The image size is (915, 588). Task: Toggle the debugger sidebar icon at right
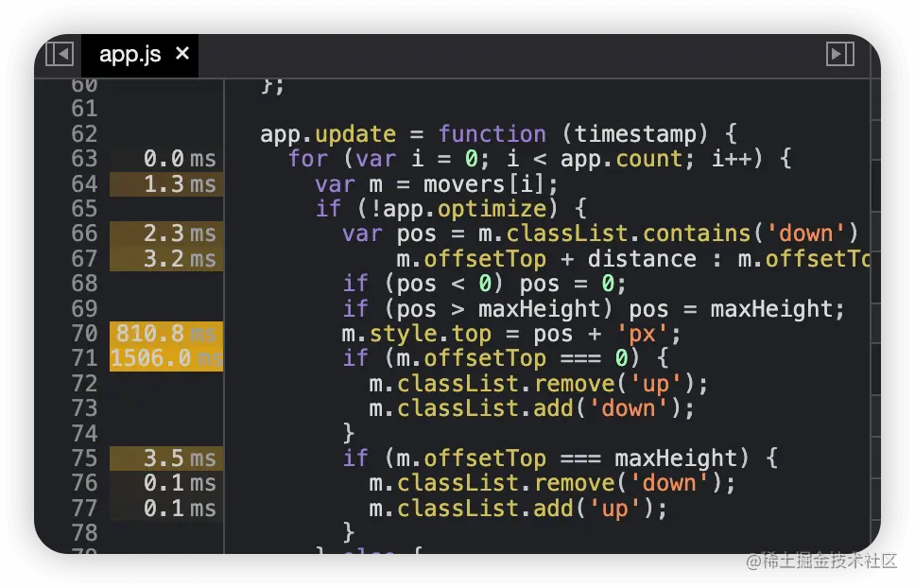(x=840, y=54)
